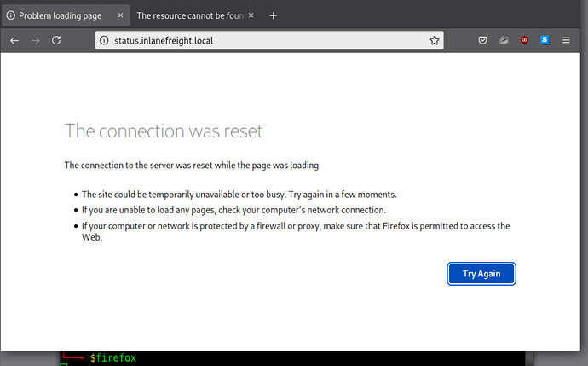This screenshot has height=366, width=588.
Task: Click the forward navigation arrow
Action: pos(35,40)
